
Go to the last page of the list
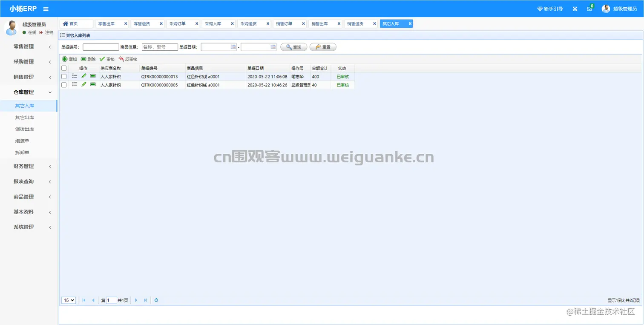(x=146, y=300)
